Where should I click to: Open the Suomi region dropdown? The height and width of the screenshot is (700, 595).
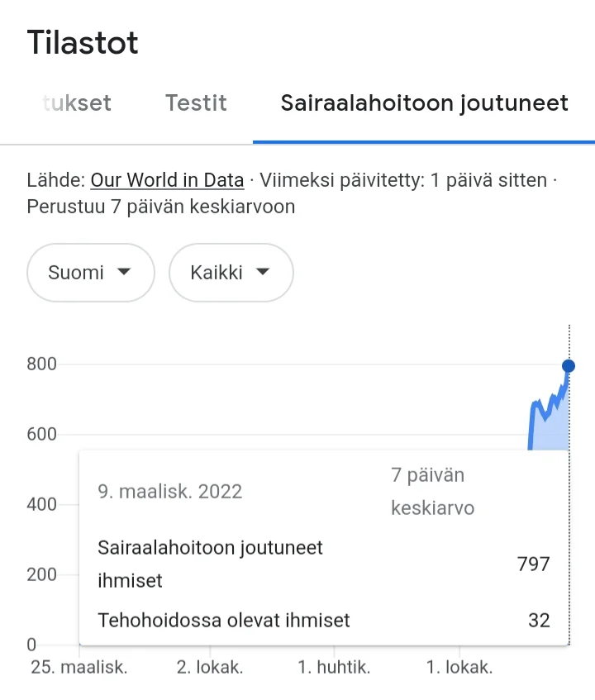click(x=91, y=273)
